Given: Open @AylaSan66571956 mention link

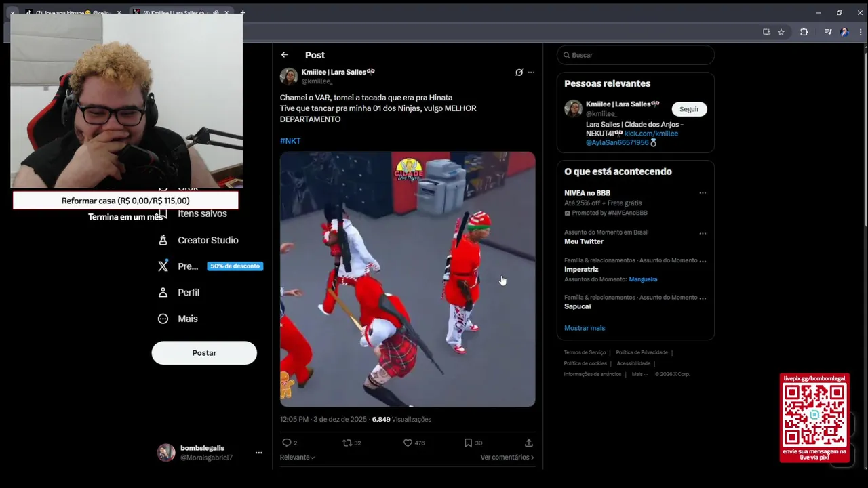Looking at the screenshot, I should [x=617, y=143].
